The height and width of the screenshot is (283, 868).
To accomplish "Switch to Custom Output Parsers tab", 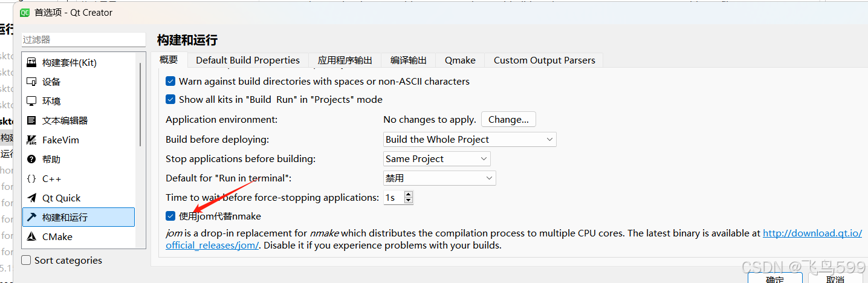I will pos(544,60).
